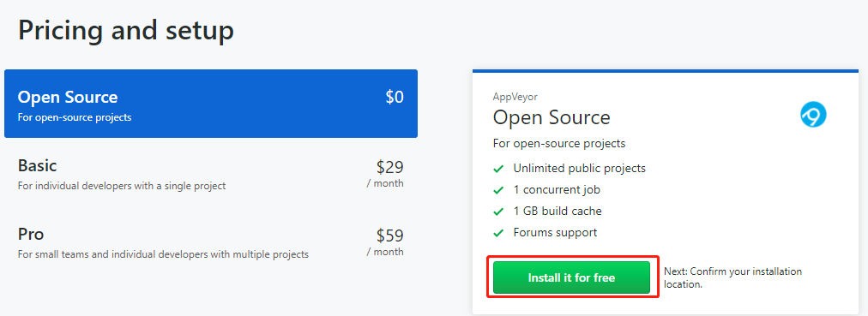Click Forums support feature text

pyautogui.click(x=555, y=233)
